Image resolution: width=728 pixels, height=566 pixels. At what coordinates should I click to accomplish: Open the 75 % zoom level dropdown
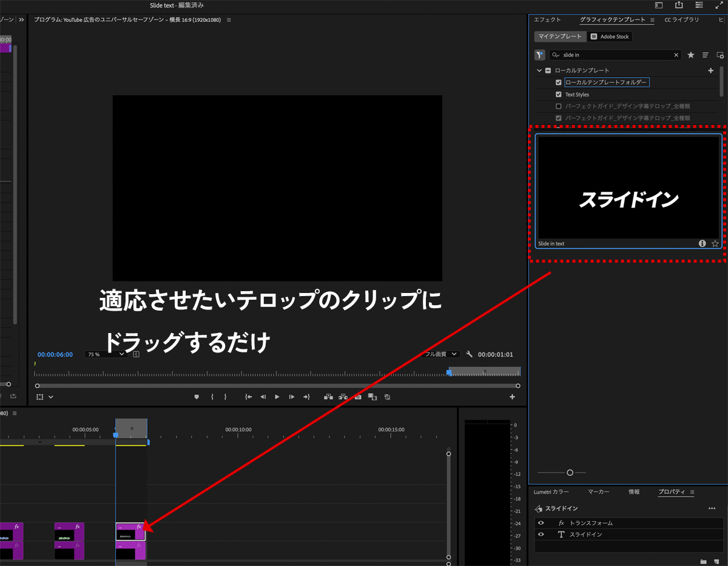point(106,354)
